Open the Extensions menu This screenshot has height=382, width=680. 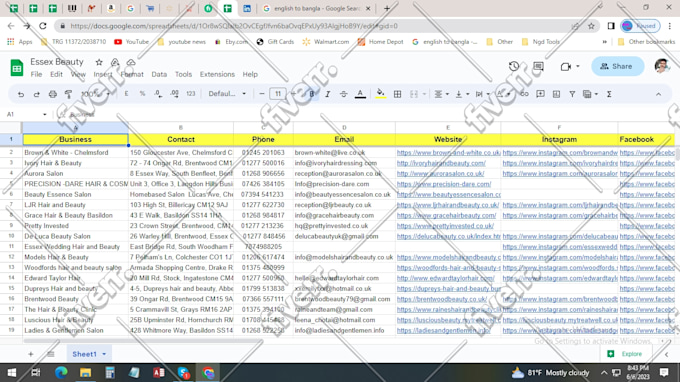[217, 74]
